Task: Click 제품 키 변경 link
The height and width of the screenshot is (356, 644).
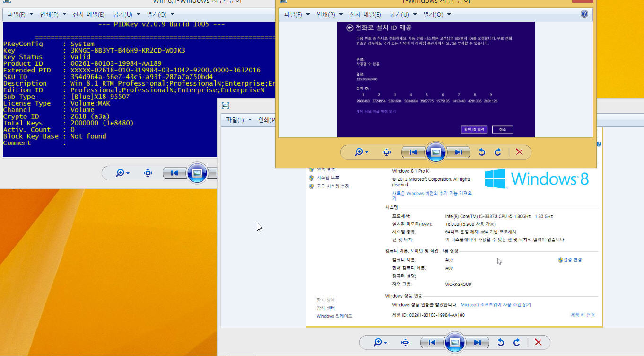Action: [583, 315]
